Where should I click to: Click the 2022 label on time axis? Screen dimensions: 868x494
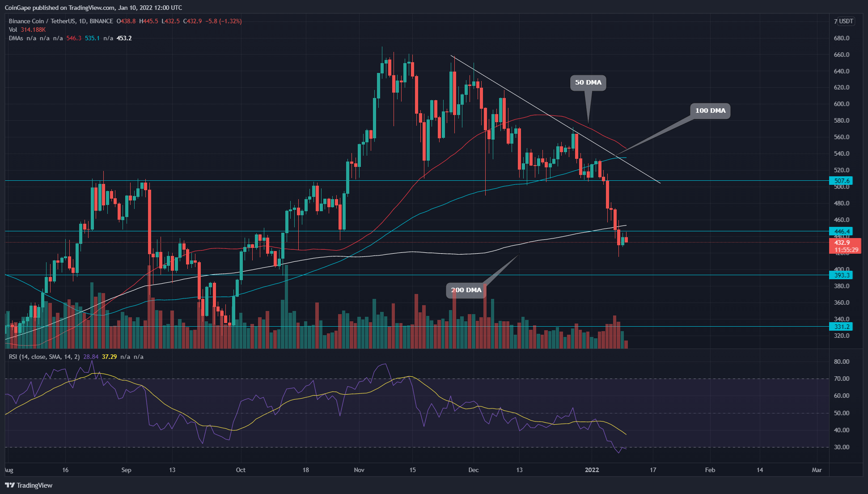[592, 470]
